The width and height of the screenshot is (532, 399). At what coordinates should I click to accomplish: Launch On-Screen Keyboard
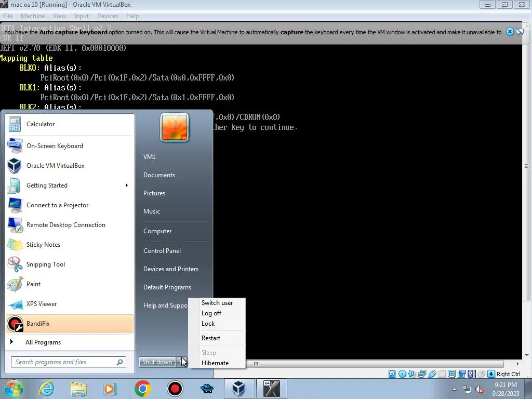pyautogui.click(x=70, y=146)
